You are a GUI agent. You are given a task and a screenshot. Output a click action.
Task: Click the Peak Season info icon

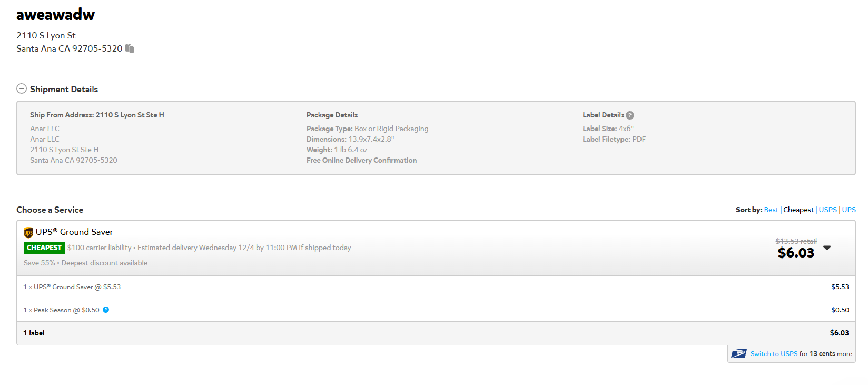point(106,310)
